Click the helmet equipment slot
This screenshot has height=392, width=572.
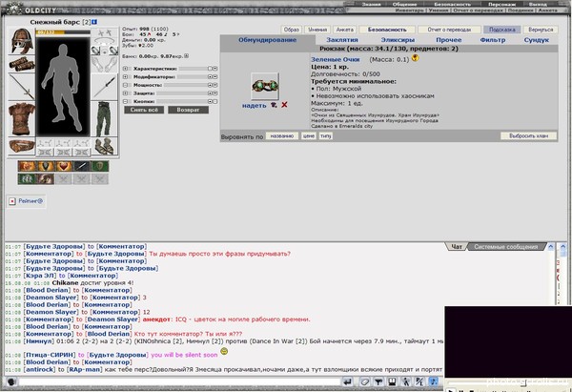(22, 41)
